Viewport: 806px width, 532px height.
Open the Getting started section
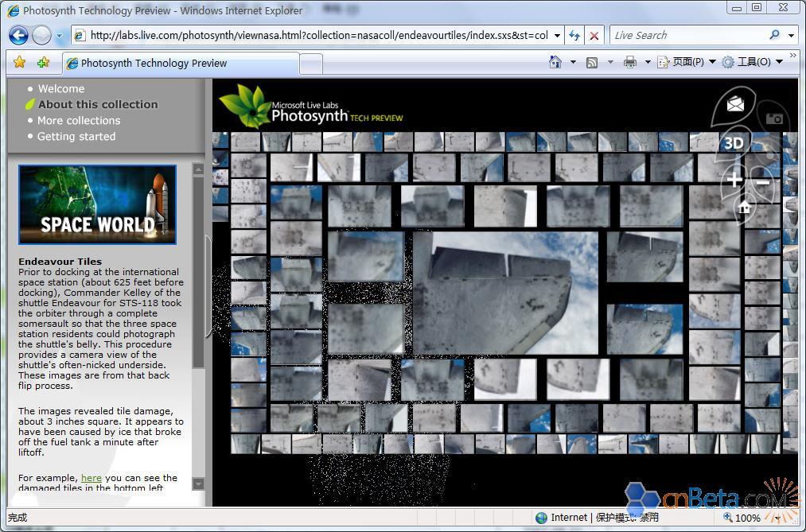pos(76,137)
